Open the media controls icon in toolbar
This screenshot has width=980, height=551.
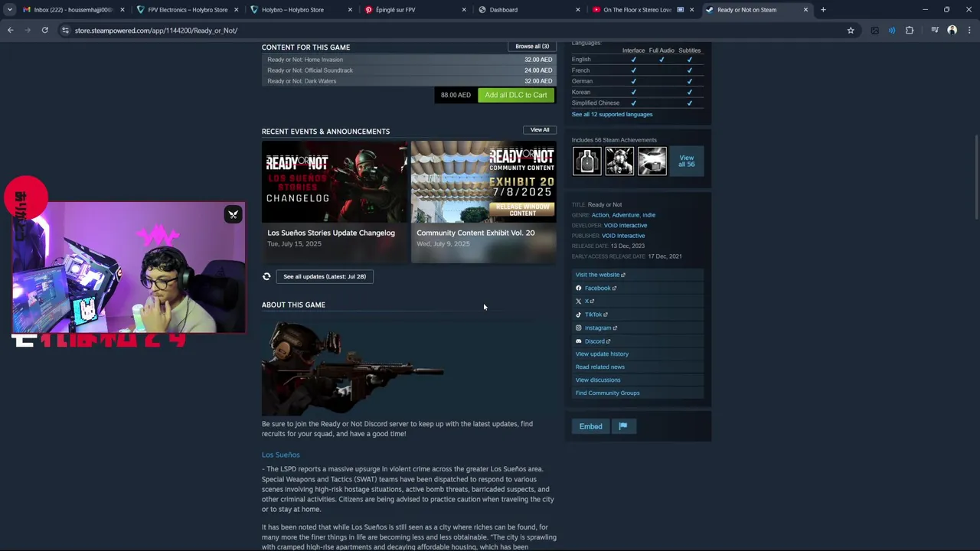(935, 31)
